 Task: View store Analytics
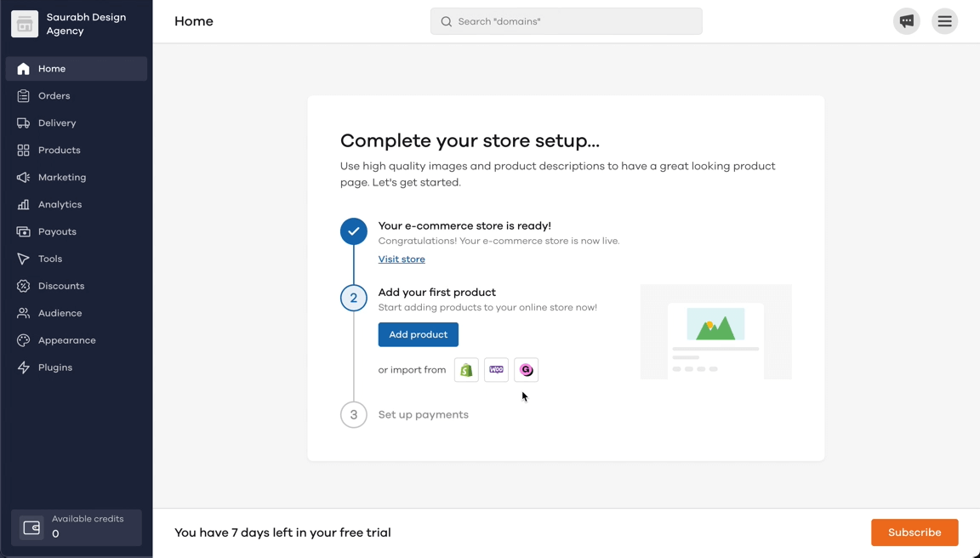(60, 204)
